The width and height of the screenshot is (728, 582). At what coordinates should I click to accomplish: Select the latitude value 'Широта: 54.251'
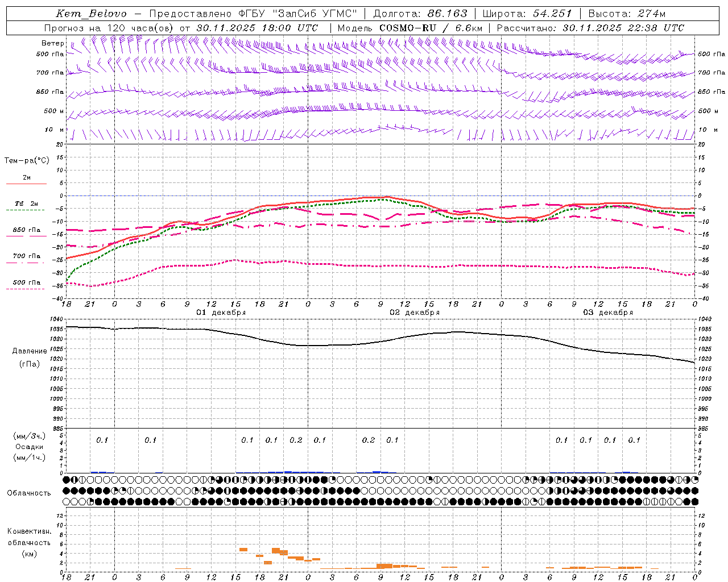tap(527, 14)
